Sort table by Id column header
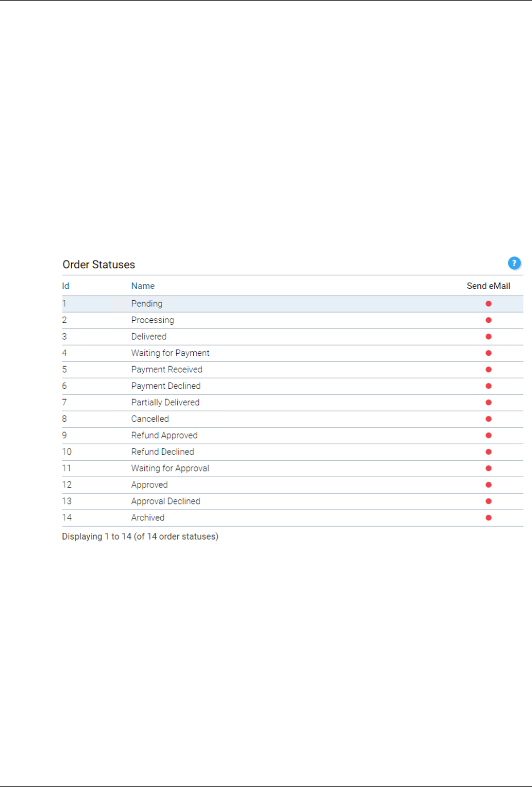 coord(66,286)
